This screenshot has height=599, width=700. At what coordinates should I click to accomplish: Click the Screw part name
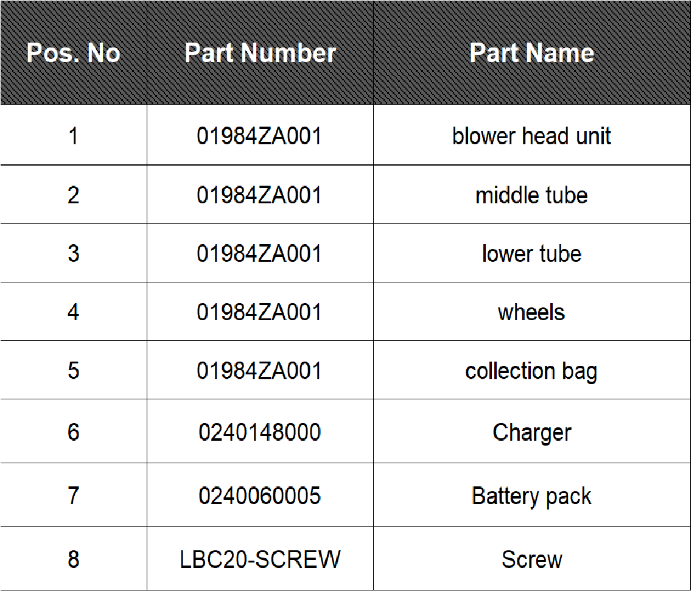(x=532, y=559)
